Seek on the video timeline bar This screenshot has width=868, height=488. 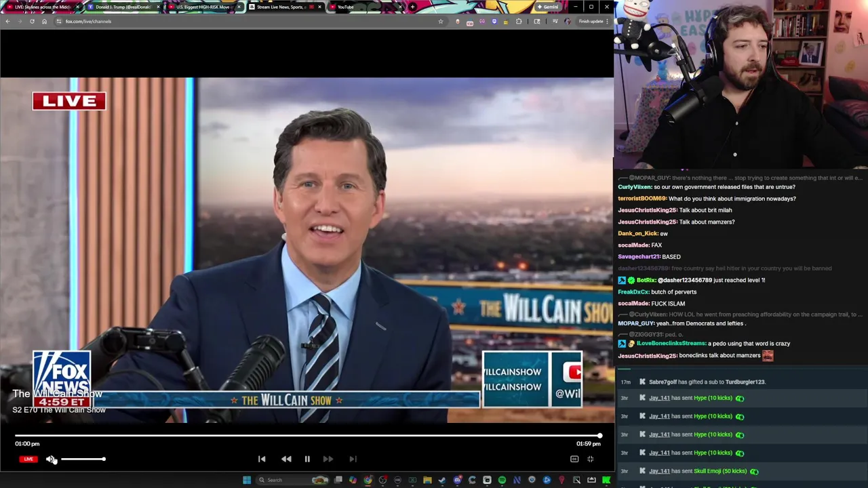pyautogui.click(x=307, y=435)
